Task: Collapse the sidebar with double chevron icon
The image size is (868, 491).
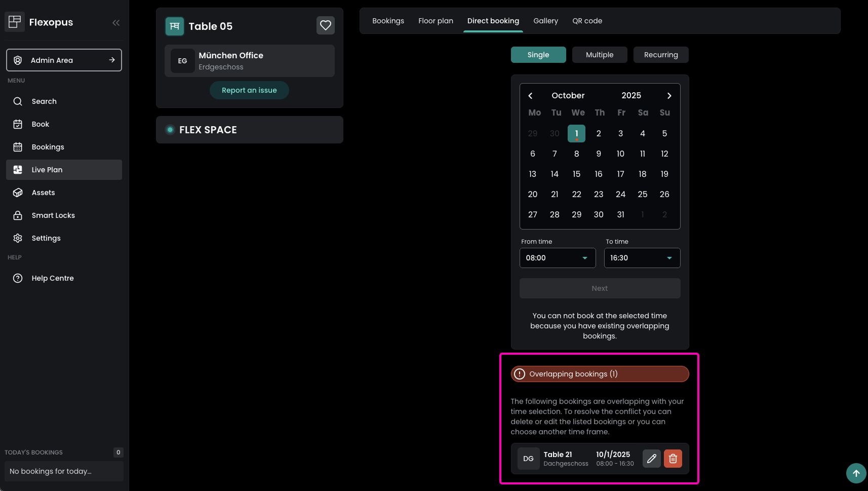Action: [x=116, y=22]
